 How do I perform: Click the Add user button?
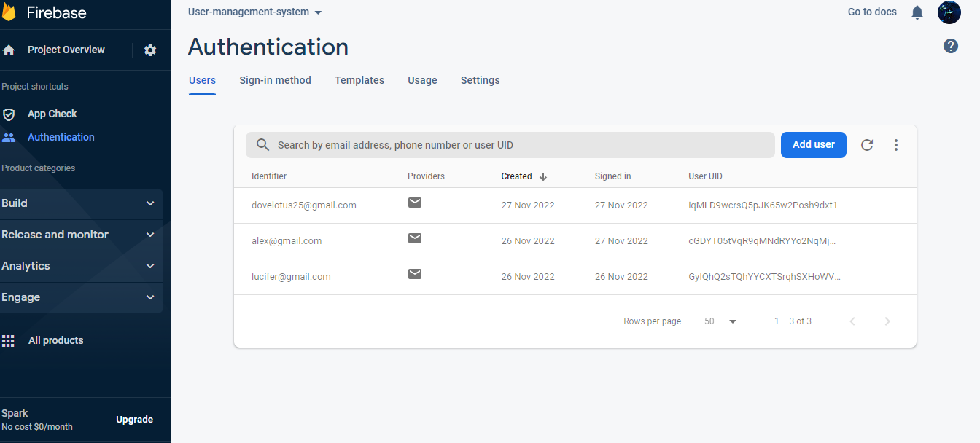[x=813, y=145]
